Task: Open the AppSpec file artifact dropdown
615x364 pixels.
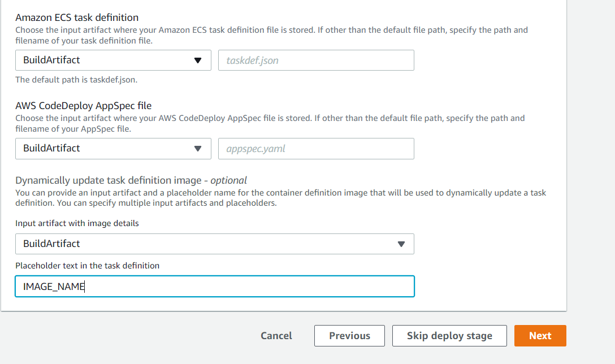Action: [113, 148]
